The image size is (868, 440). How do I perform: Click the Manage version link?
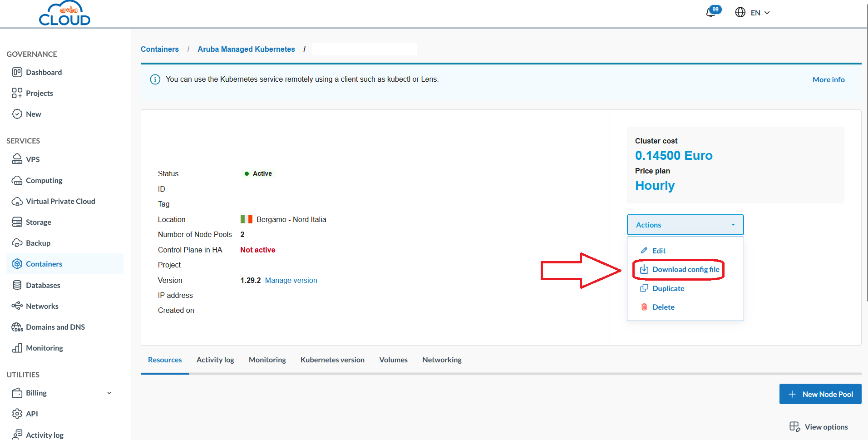(291, 280)
